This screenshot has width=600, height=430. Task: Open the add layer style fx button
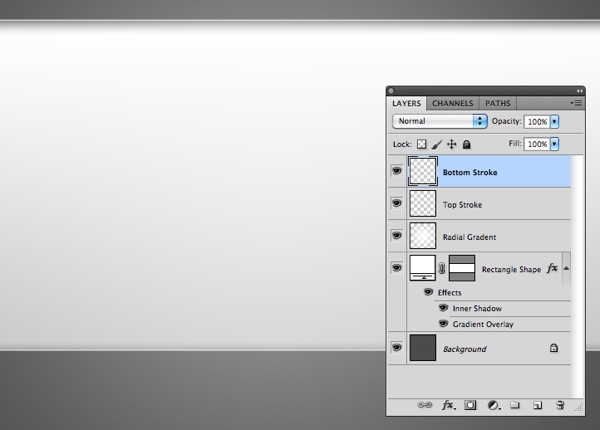coord(448,405)
